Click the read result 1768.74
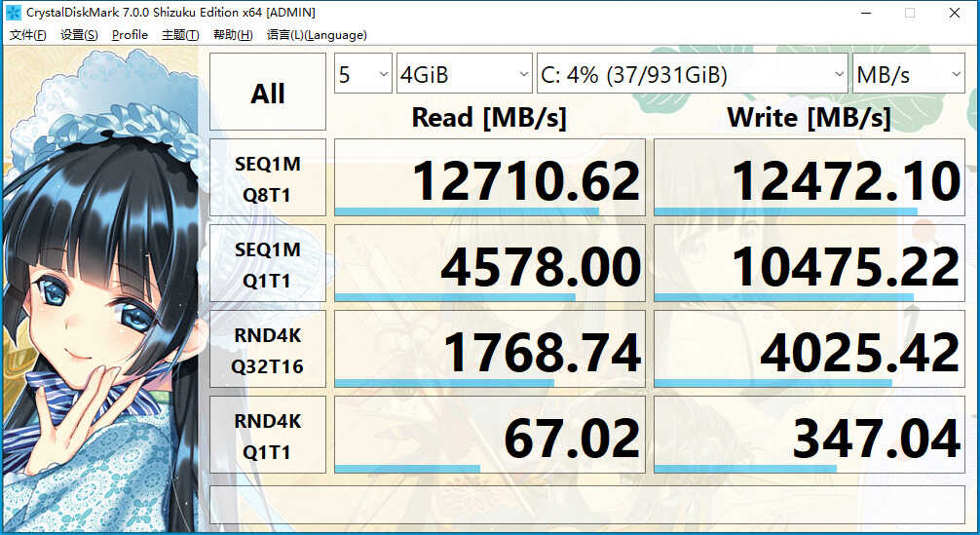Image resolution: width=980 pixels, height=535 pixels. pos(490,349)
